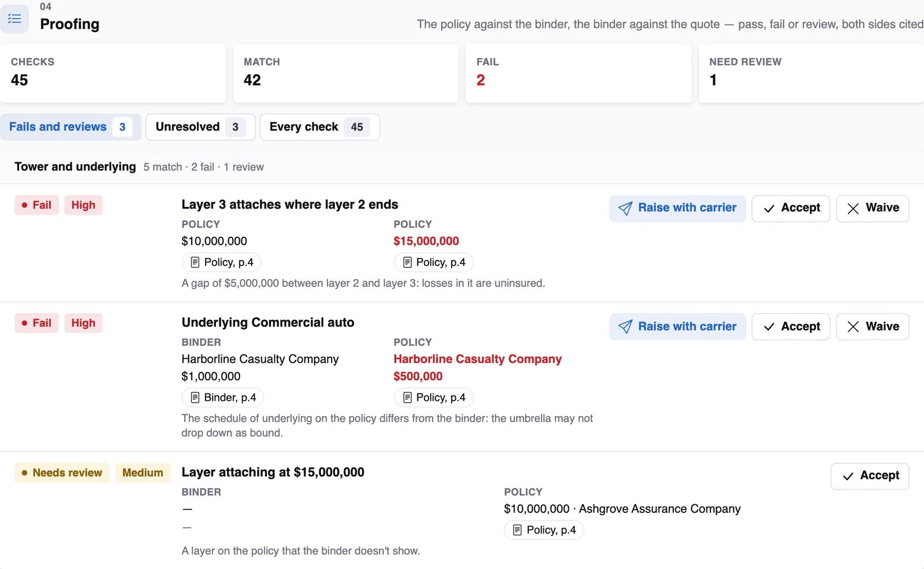Image resolution: width=924 pixels, height=569 pixels.
Task: Click the Medium severity badge
Action: [x=143, y=473]
